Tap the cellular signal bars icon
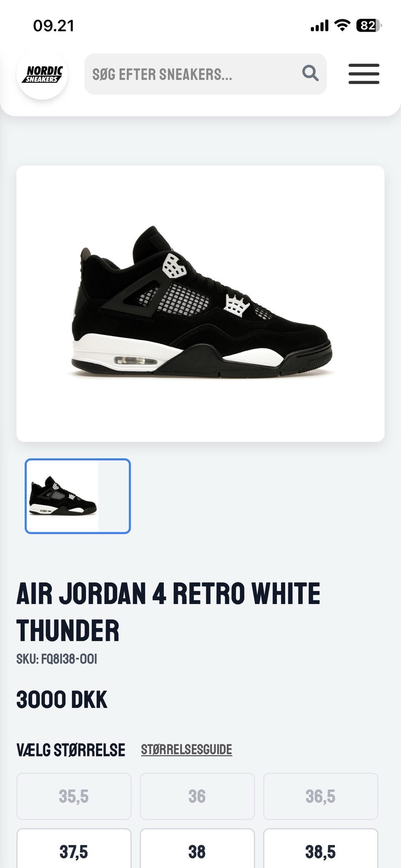Viewport: 401px width, 868px height. [320, 26]
